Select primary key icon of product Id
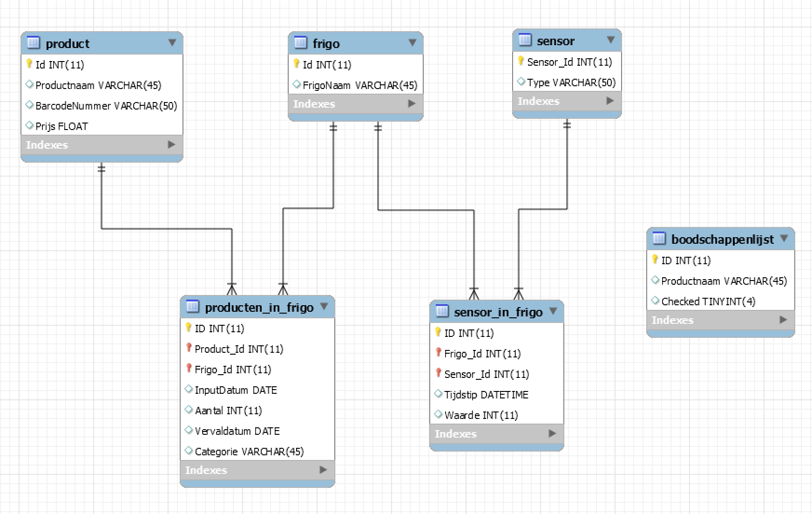Image resolution: width=812 pixels, height=514 pixels. click(x=29, y=64)
